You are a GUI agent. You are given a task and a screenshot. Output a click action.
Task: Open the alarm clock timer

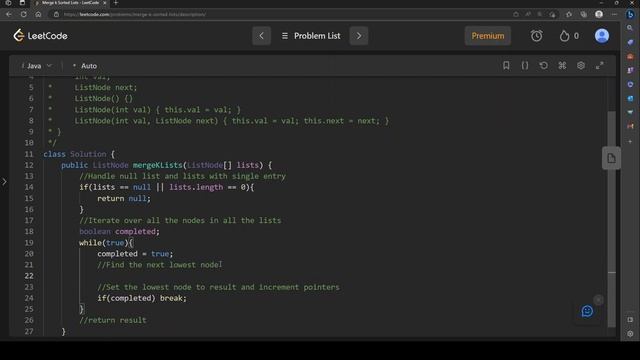536,36
